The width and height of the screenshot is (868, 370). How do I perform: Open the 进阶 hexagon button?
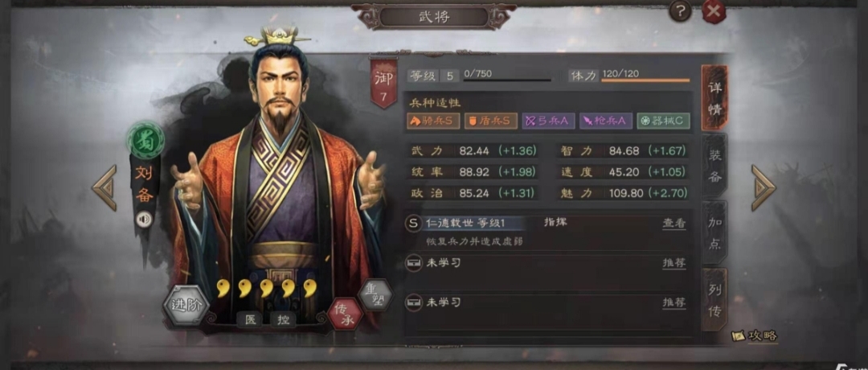186,306
